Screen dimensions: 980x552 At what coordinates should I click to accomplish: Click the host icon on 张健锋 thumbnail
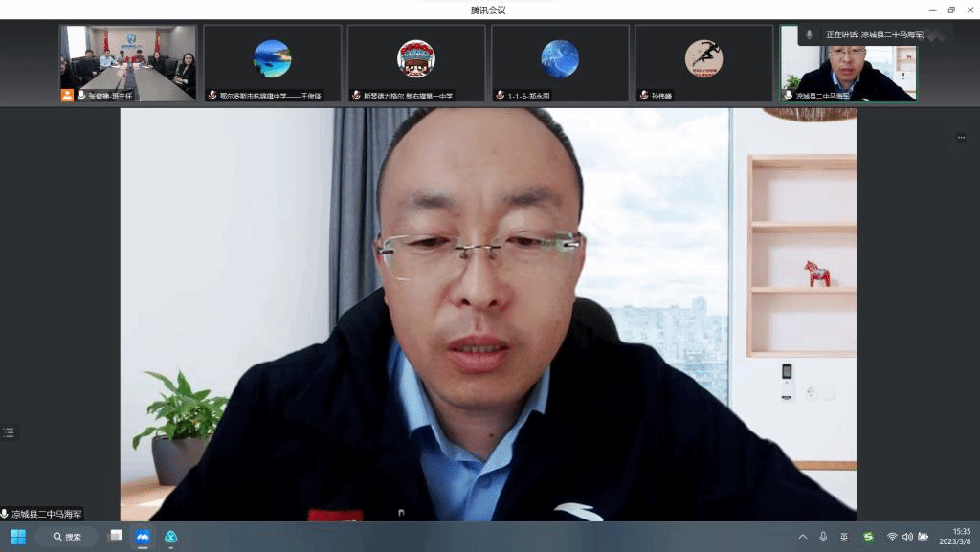[67, 96]
